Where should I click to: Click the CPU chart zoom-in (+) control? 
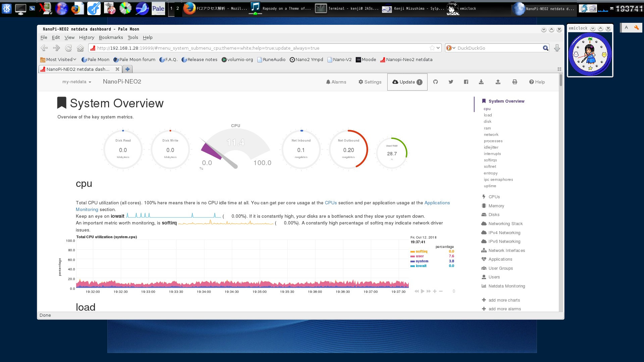click(435, 291)
